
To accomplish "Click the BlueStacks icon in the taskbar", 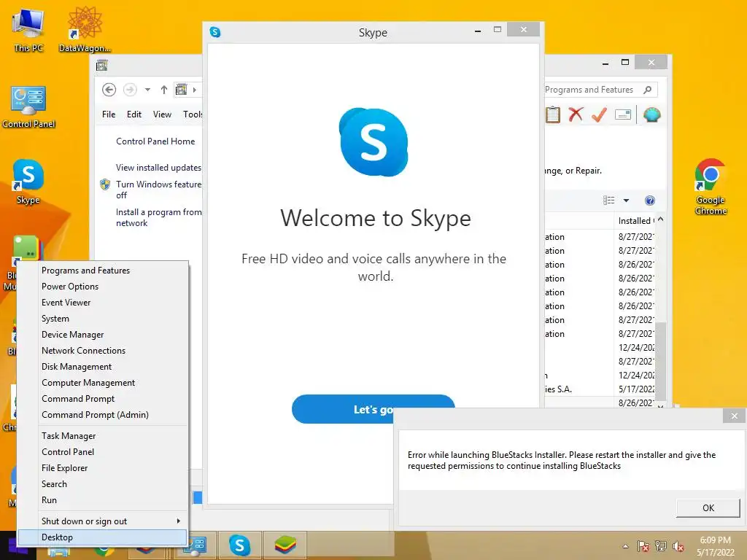I will [285, 545].
